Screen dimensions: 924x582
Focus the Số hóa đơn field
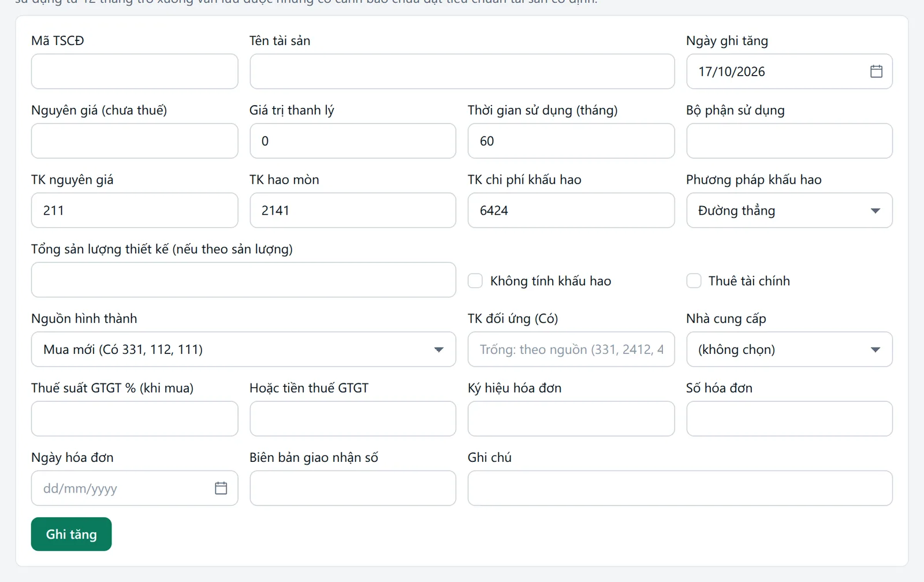(x=789, y=419)
